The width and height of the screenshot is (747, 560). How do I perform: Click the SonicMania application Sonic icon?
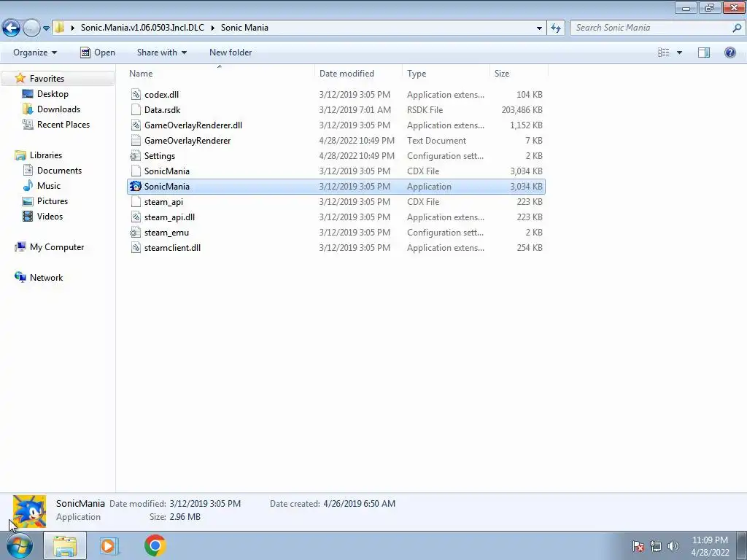click(x=136, y=186)
